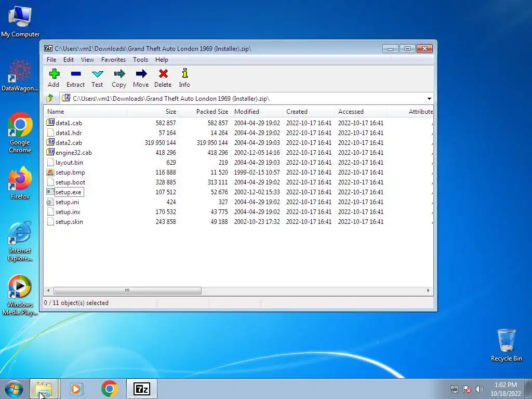Sort by the Packed Size column header
Viewport: 532px width, 399px height.
[x=205, y=111]
